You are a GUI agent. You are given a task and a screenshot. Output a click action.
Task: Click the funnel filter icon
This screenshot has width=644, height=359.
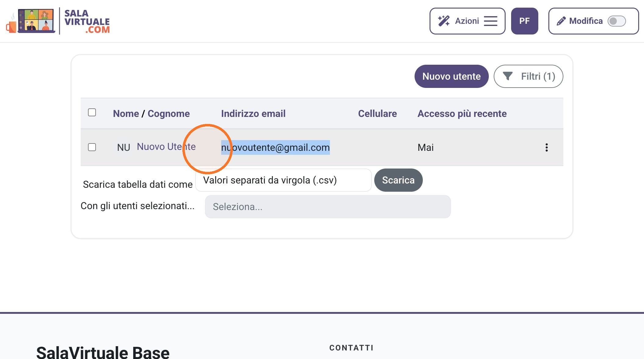507,76
